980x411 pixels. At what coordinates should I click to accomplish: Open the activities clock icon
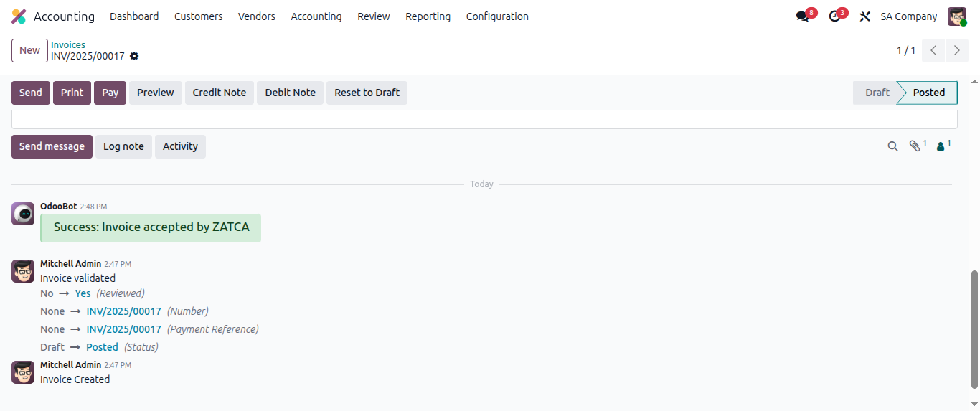[x=834, y=16]
